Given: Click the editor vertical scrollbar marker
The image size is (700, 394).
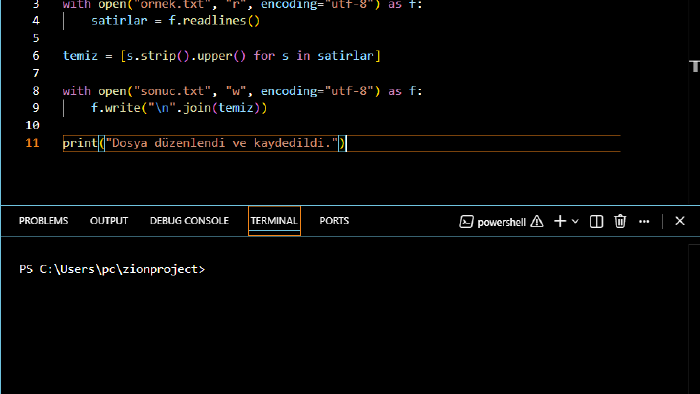Looking at the screenshot, I should tap(694, 66).
